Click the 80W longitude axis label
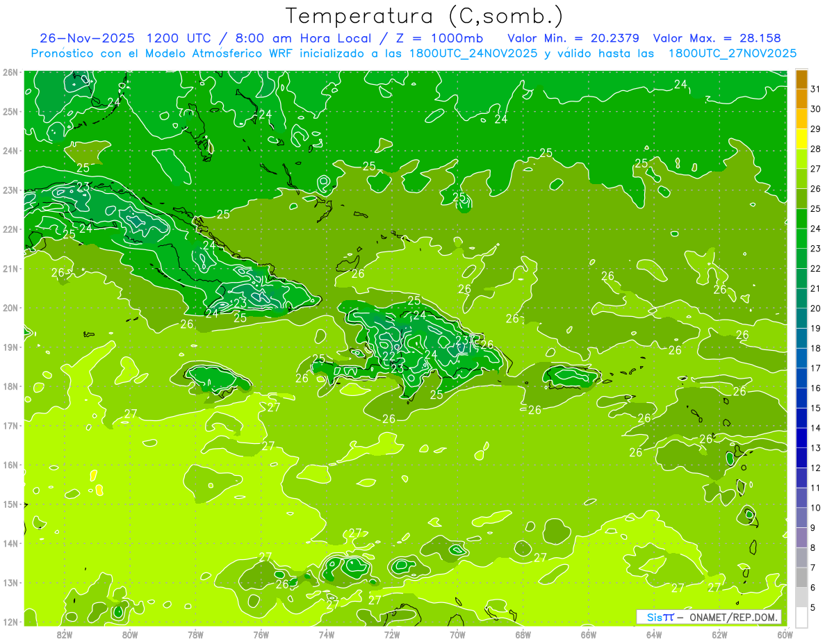Image resolution: width=834 pixels, height=644 pixels. tap(130, 634)
